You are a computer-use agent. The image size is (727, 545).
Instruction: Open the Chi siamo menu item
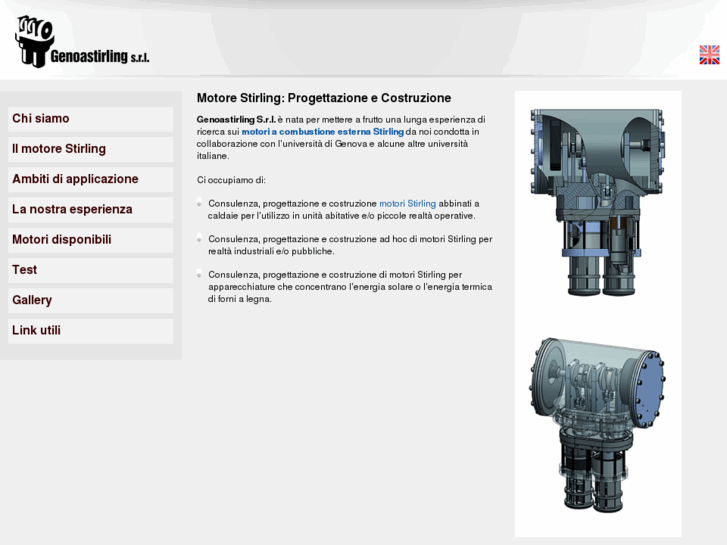90,119
